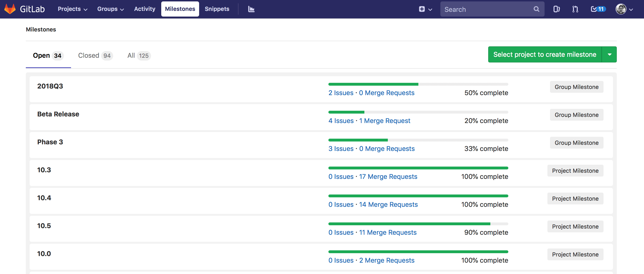Select Milestones in top navigation
Image resolution: width=644 pixels, height=274 pixels.
pyautogui.click(x=180, y=9)
